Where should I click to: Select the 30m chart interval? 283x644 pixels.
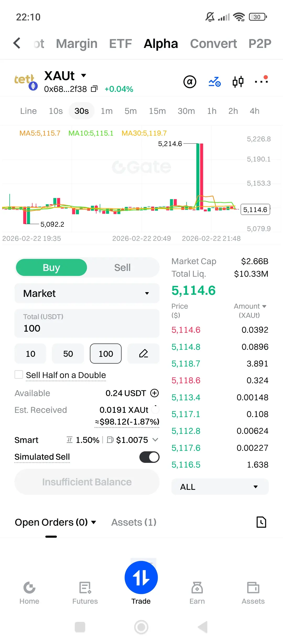[x=186, y=111]
